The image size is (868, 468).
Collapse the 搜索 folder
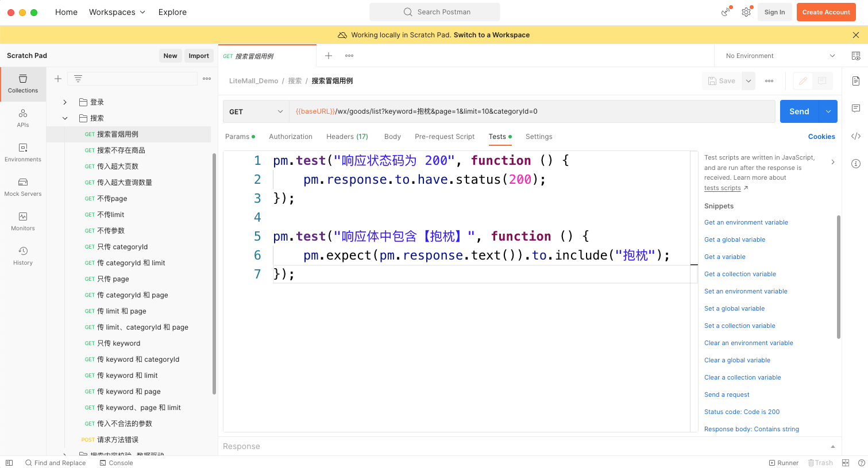[65, 118]
